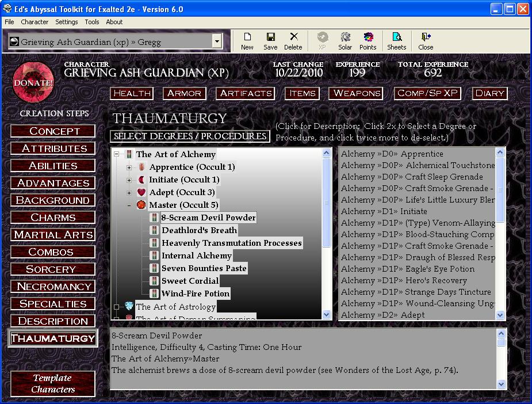
Task: Open the About menu
Action: click(114, 22)
